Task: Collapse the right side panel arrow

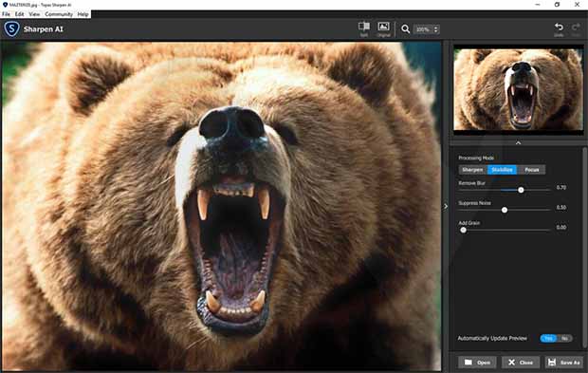Action: pos(446,206)
